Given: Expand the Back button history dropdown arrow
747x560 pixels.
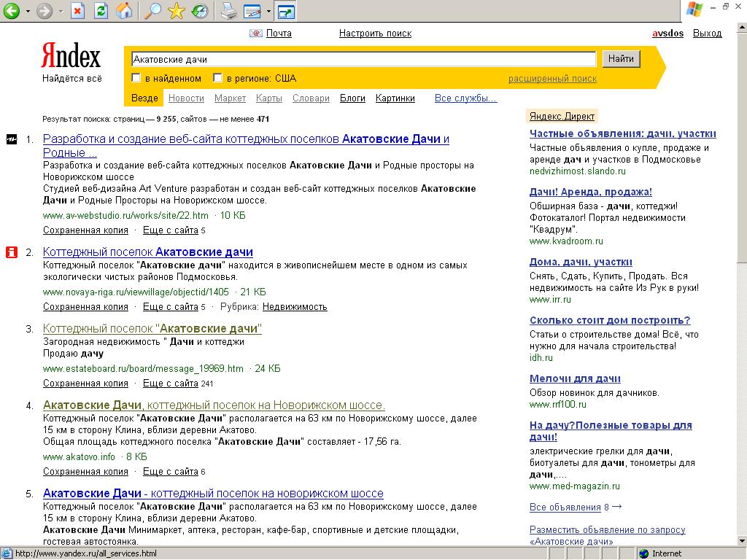Looking at the screenshot, I should point(28,12).
